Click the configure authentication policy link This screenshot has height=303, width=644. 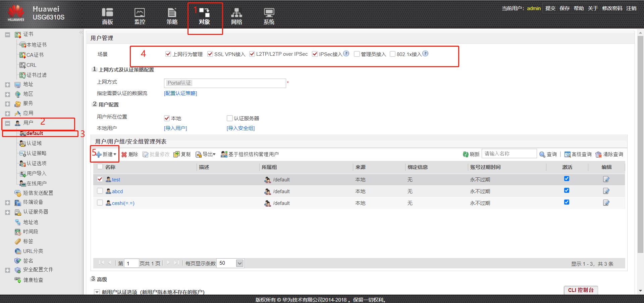pos(180,93)
